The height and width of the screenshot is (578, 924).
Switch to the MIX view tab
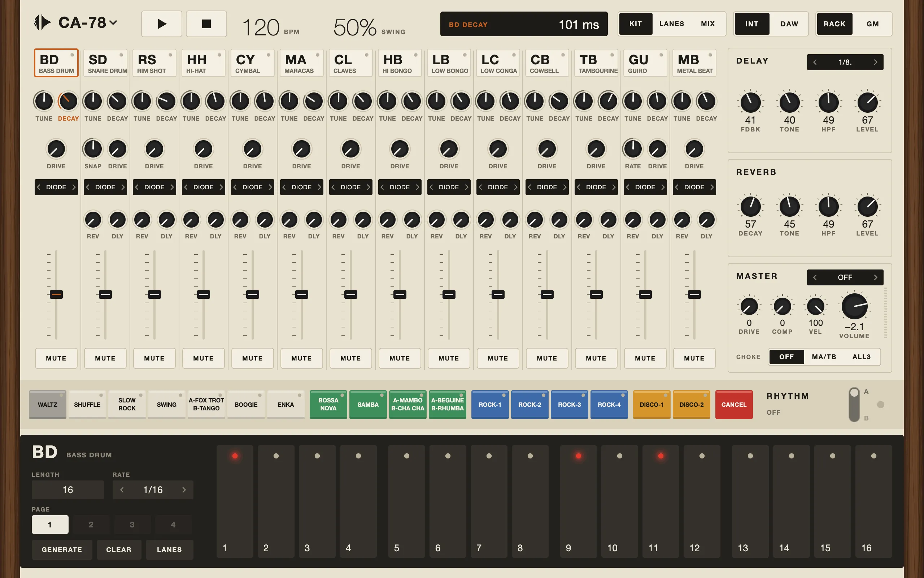point(708,24)
